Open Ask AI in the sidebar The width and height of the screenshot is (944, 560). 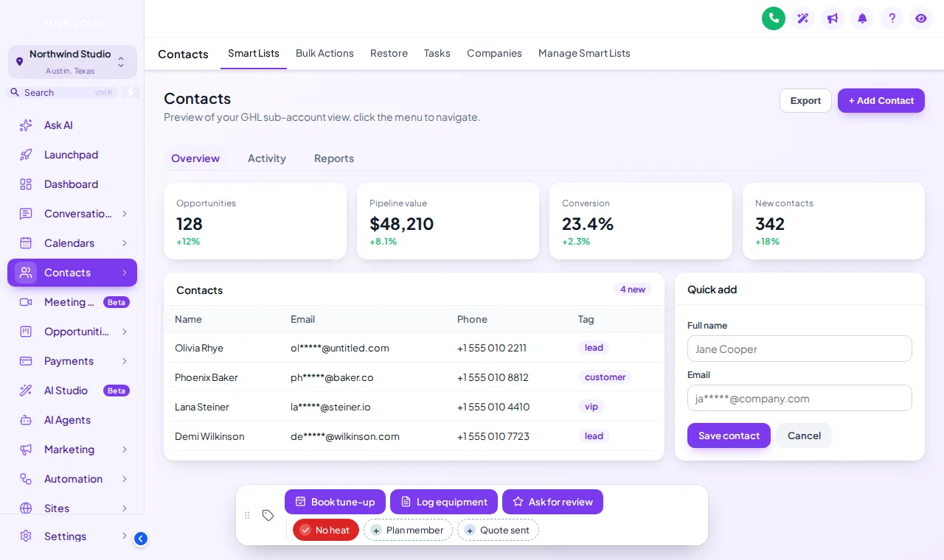point(72,125)
